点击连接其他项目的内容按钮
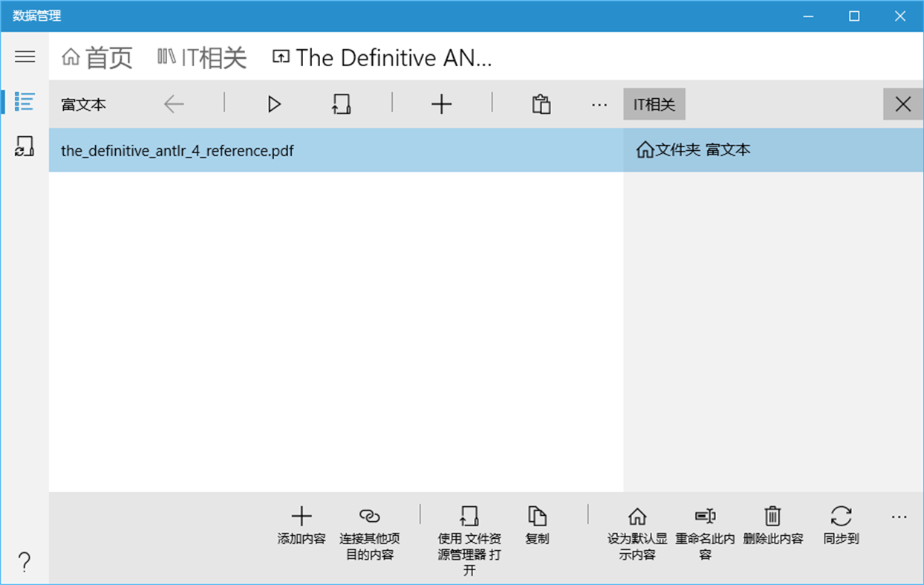This screenshot has width=924, height=585. [369, 528]
